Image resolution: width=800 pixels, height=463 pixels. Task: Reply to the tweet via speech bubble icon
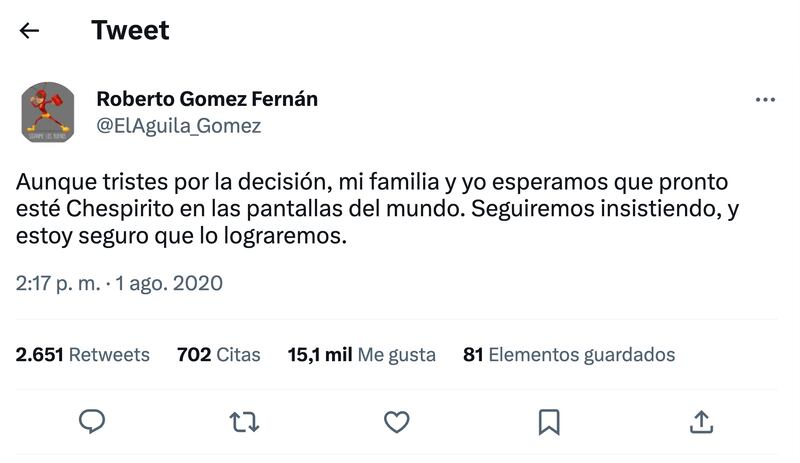pos(92,422)
